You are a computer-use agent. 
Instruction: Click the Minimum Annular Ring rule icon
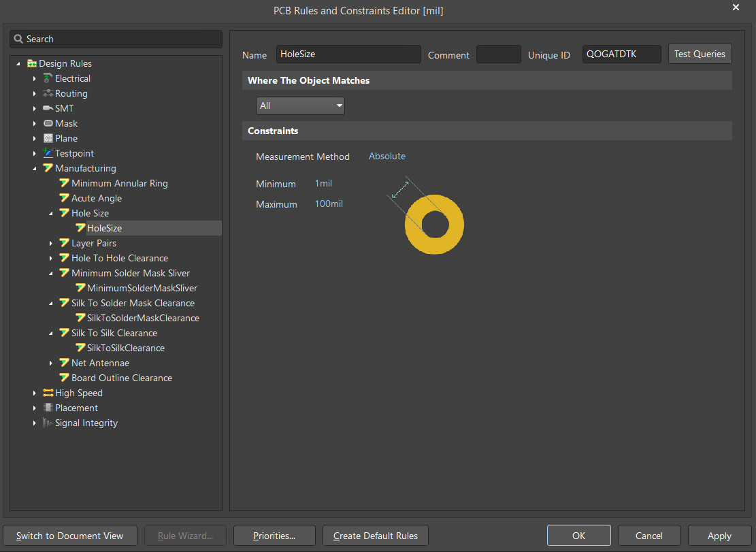point(64,183)
